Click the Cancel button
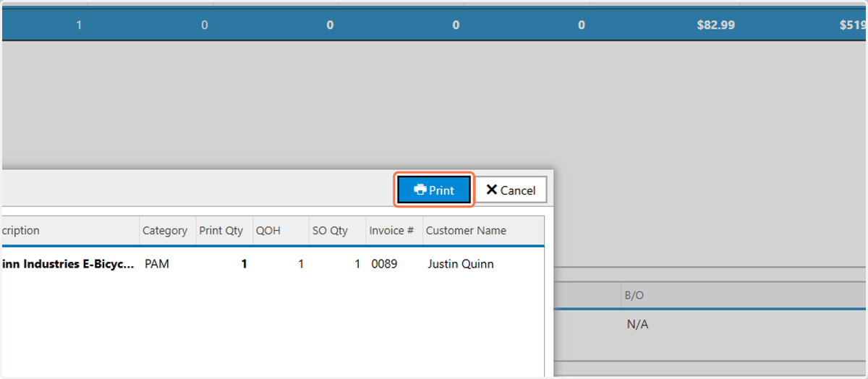 coord(511,190)
